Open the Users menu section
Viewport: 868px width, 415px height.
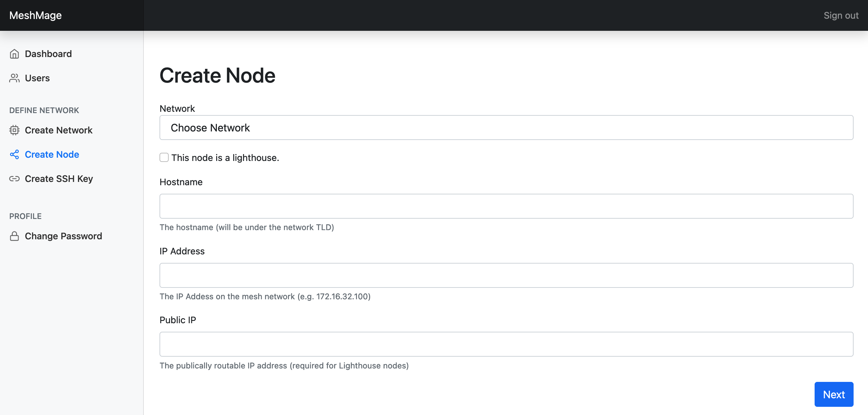37,78
